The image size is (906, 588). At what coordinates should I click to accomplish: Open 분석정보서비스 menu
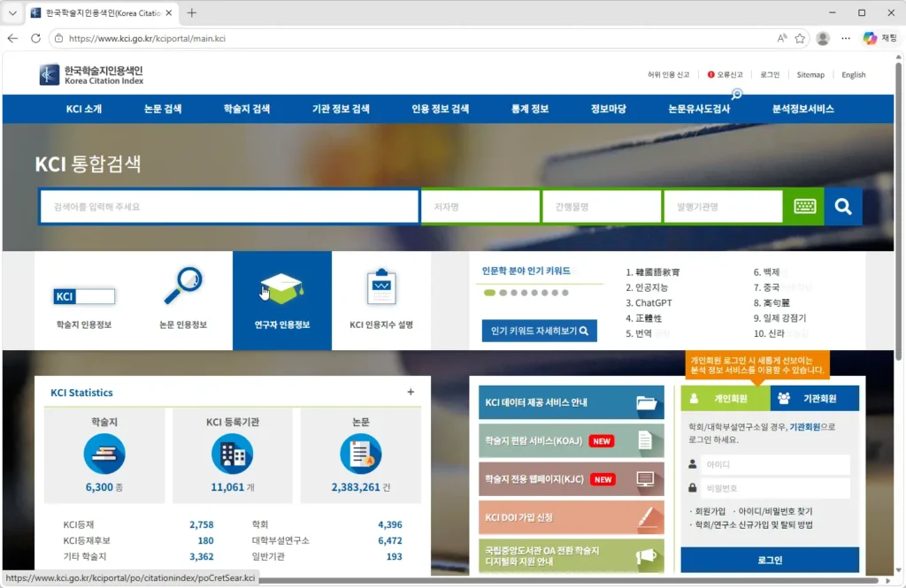(803, 109)
